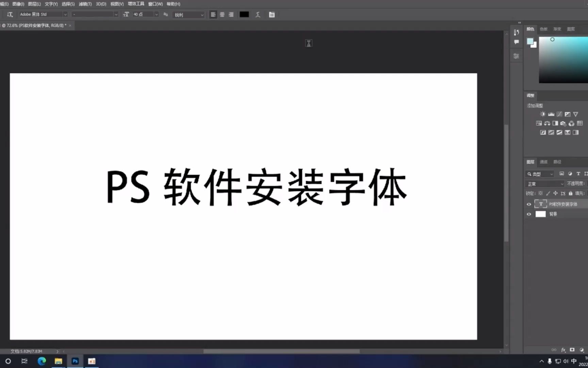Open blend mode dropdown 正常
Screen dimensions: 588x368
(545, 184)
